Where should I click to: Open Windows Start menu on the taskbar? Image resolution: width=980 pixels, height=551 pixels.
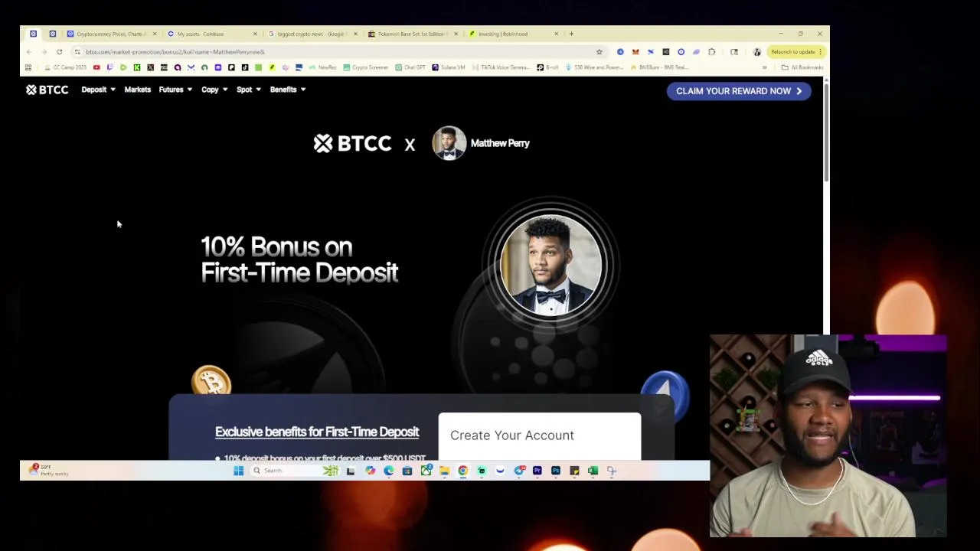[238, 471]
